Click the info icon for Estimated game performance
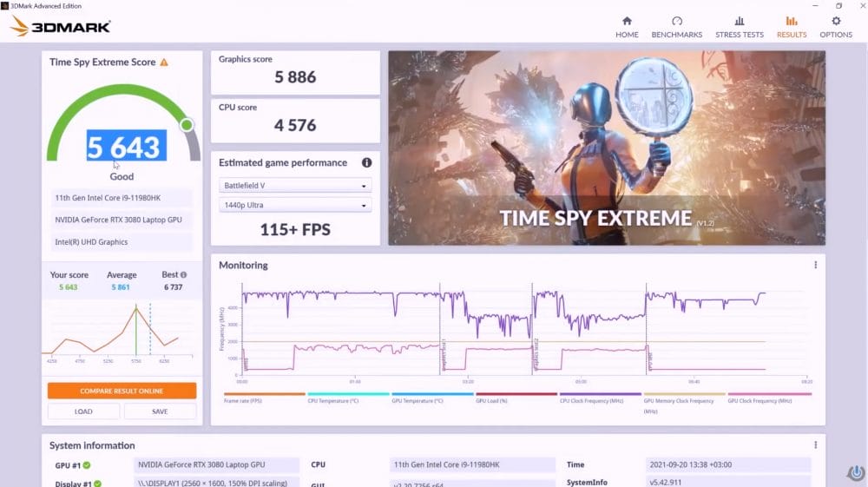 point(366,162)
